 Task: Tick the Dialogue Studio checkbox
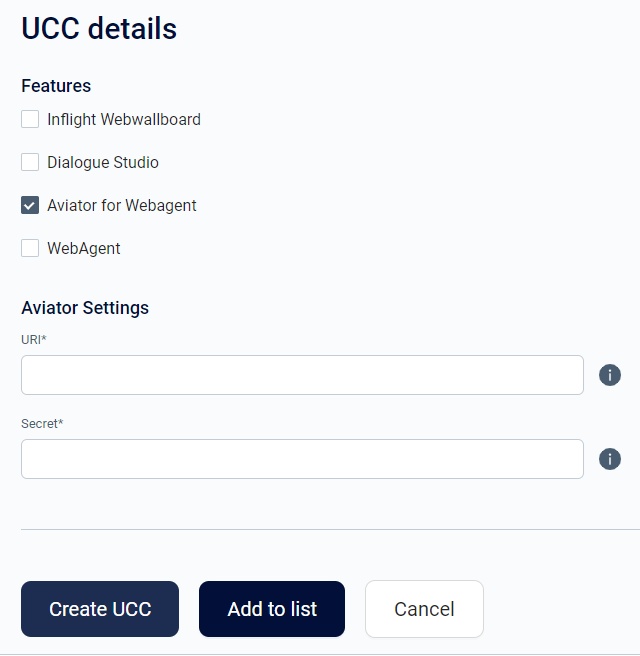coord(30,162)
